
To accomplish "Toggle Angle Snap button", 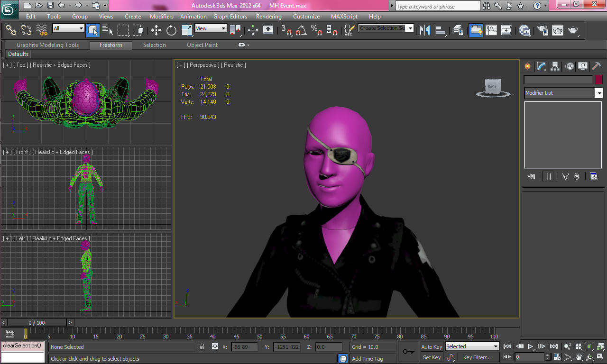I will click(x=302, y=30).
